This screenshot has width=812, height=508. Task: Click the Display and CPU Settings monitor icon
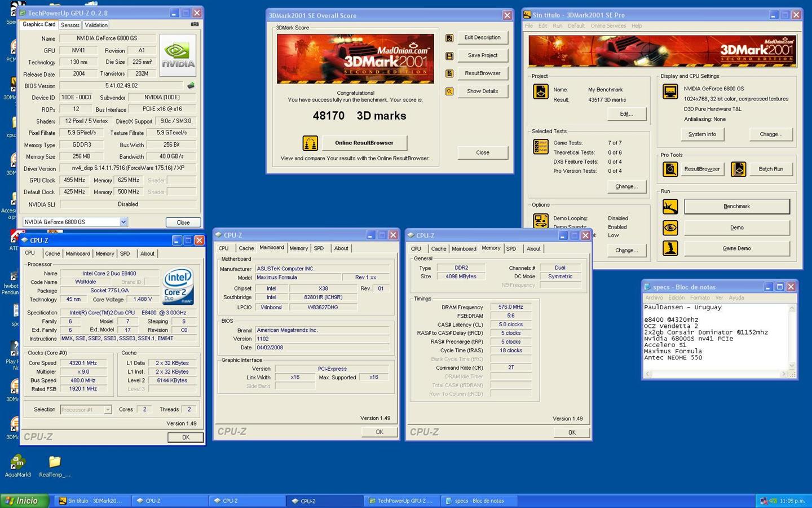point(670,91)
